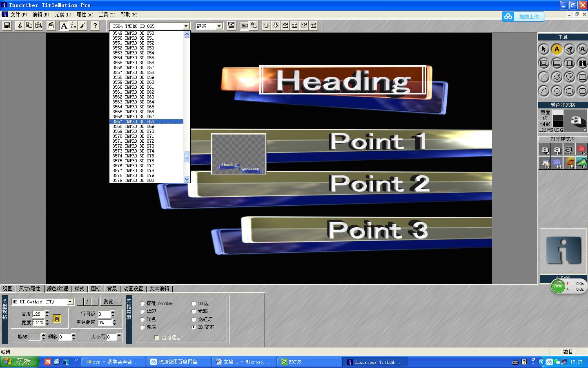Click the 边 edge color swatch
Screen dimensions: 588x368
(558, 118)
